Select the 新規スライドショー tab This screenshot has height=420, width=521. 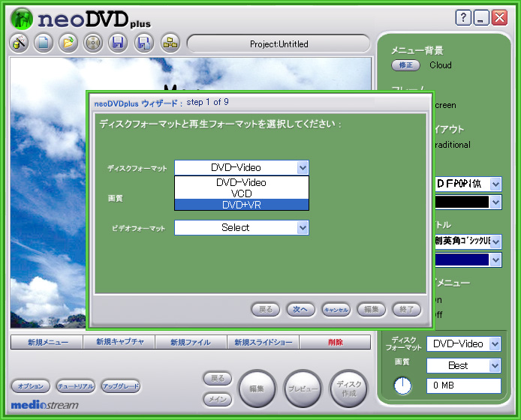pyautogui.click(x=264, y=342)
